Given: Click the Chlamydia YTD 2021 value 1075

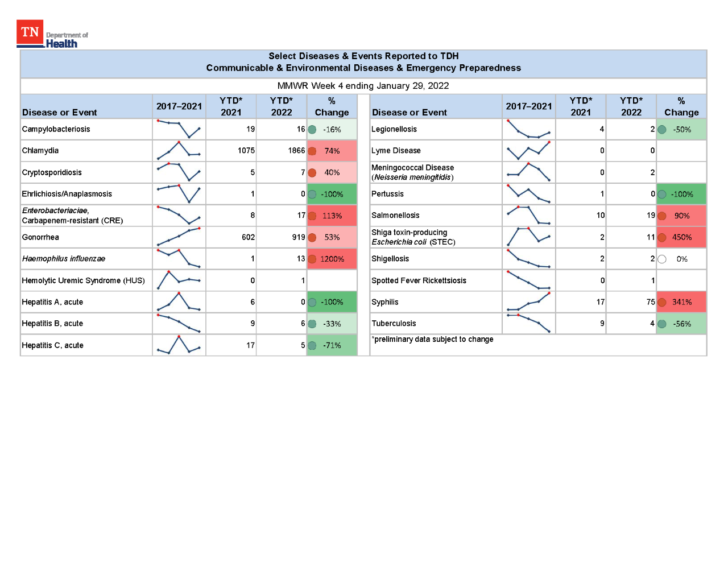Looking at the screenshot, I should (246, 151).
